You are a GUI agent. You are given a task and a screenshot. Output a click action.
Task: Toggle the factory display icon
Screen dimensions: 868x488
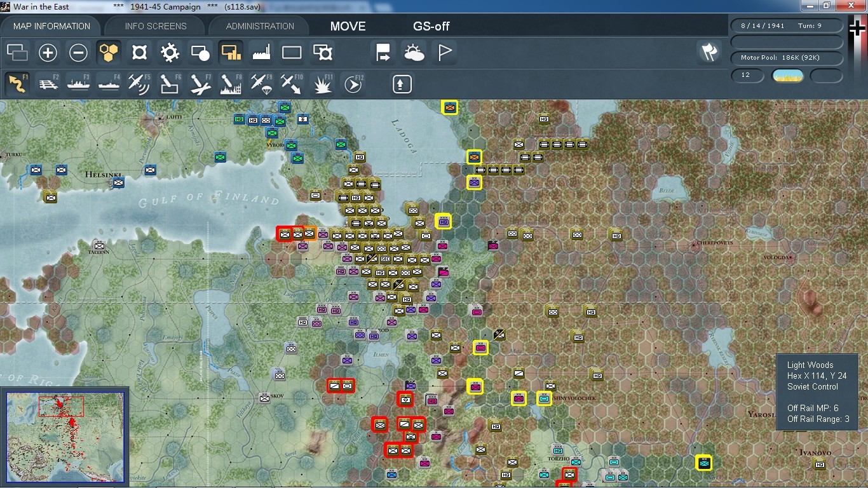click(x=261, y=53)
